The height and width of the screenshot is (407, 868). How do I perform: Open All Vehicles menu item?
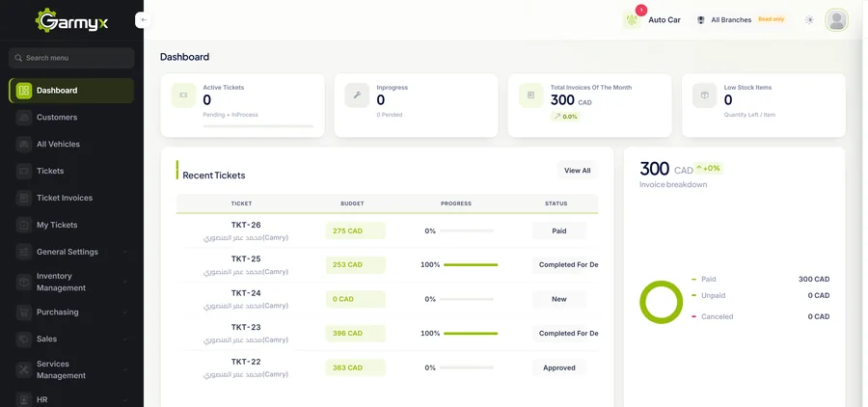click(x=71, y=144)
